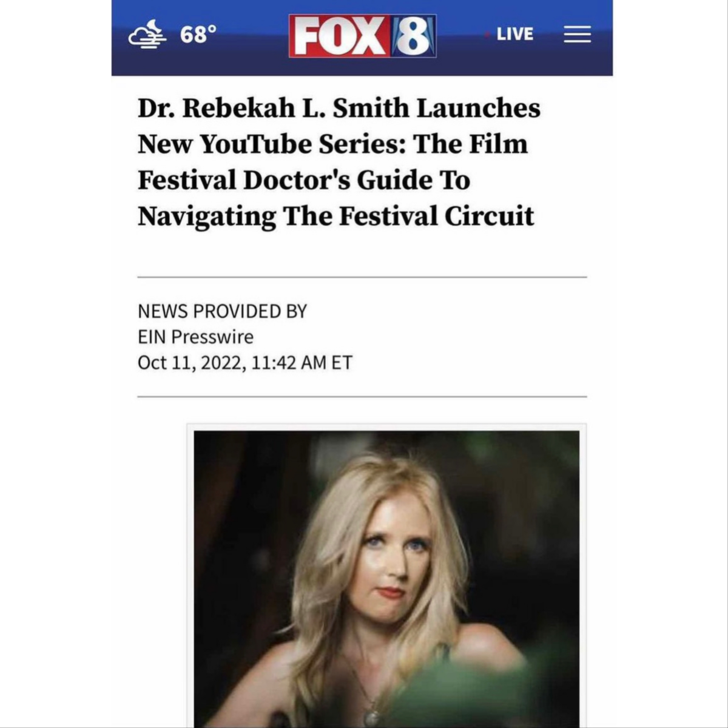Click the divider line below the date

362,397
